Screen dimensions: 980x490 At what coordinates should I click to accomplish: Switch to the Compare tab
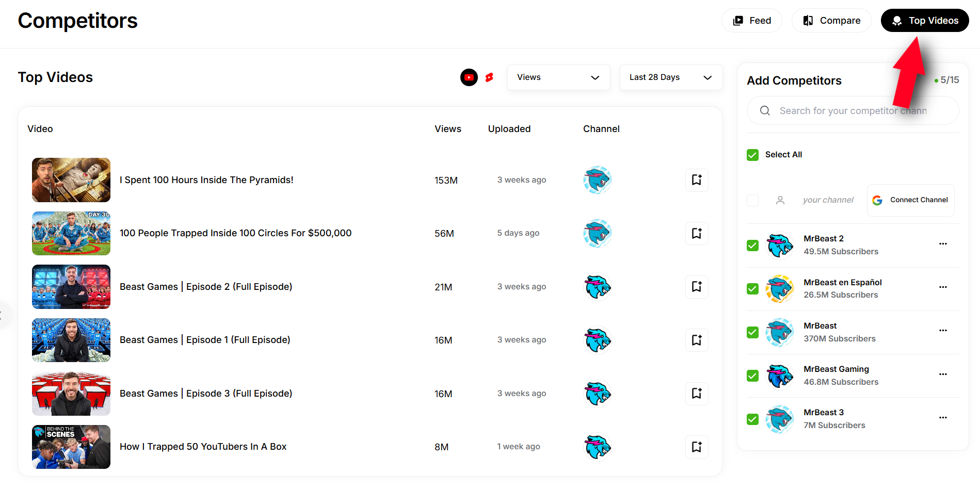831,21
